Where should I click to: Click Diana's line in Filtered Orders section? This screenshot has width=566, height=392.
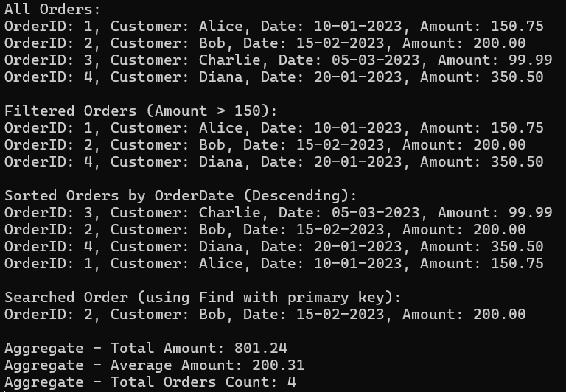(x=274, y=162)
